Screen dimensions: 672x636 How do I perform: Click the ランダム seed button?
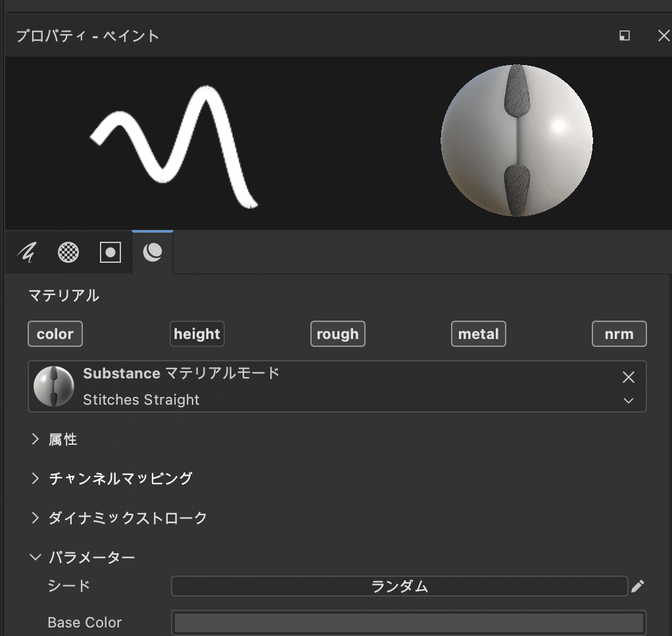pos(399,586)
